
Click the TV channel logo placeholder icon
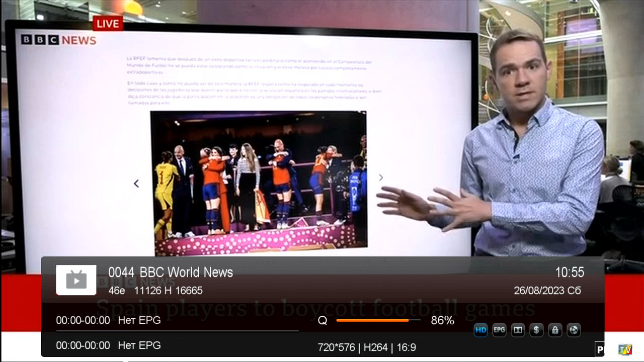[76, 280]
